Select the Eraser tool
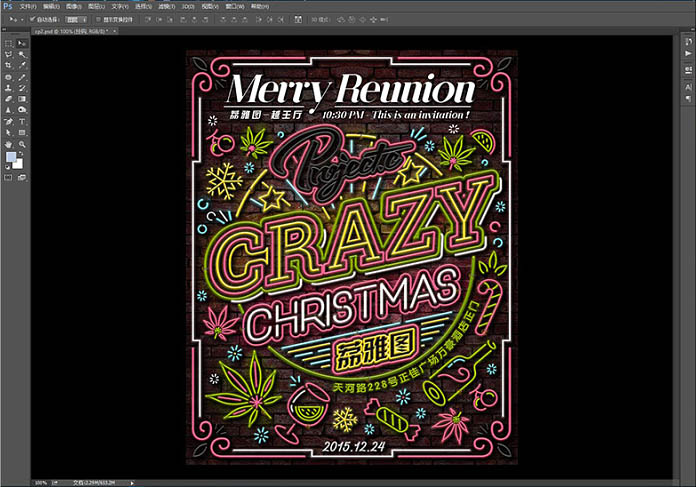Viewport: 696px width, 487px height. click(9, 99)
